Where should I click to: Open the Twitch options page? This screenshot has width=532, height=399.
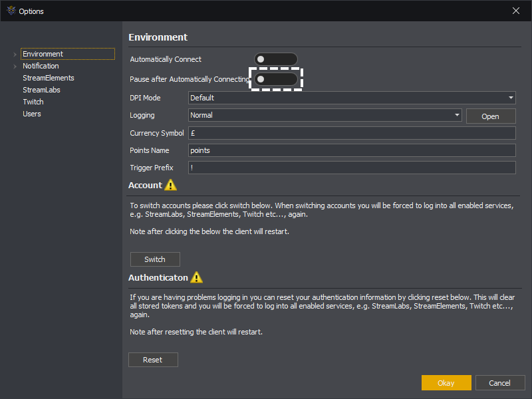click(33, 102)
